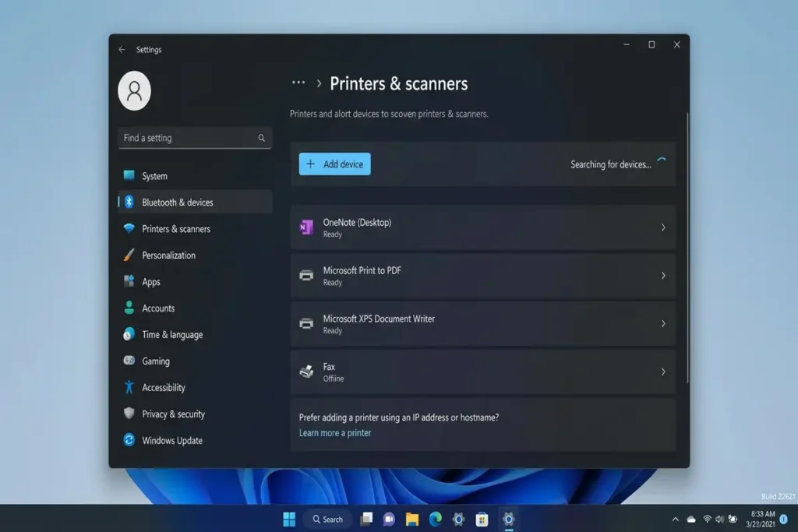
Task: Click the OneDrive cloud tray icon
Action: (691, 520)
